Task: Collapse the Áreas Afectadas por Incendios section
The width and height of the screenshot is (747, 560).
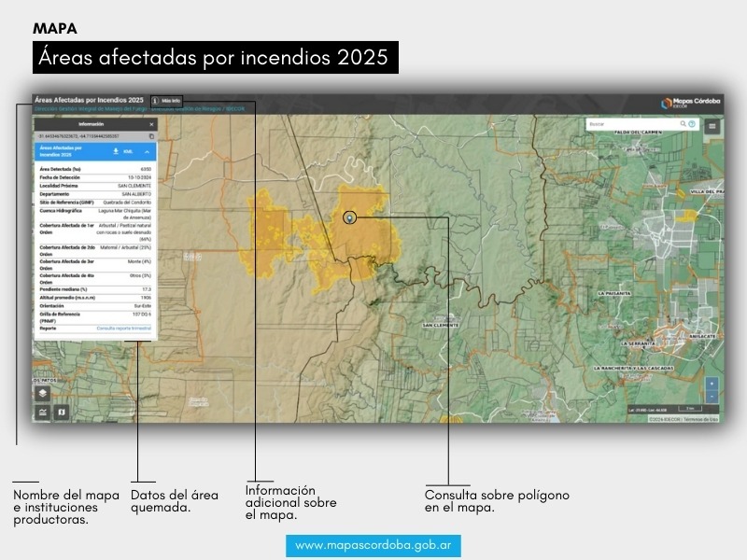Action: pyautogui.click(x=147, y=151)
